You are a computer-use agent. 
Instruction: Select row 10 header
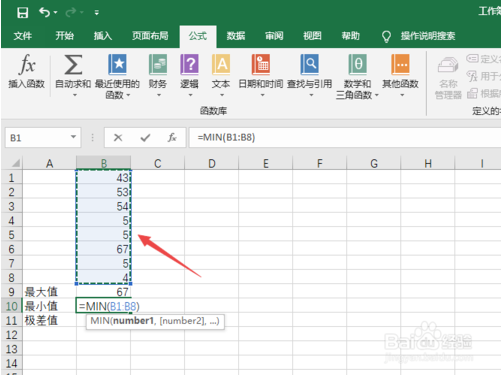click(x=11, y=306)
